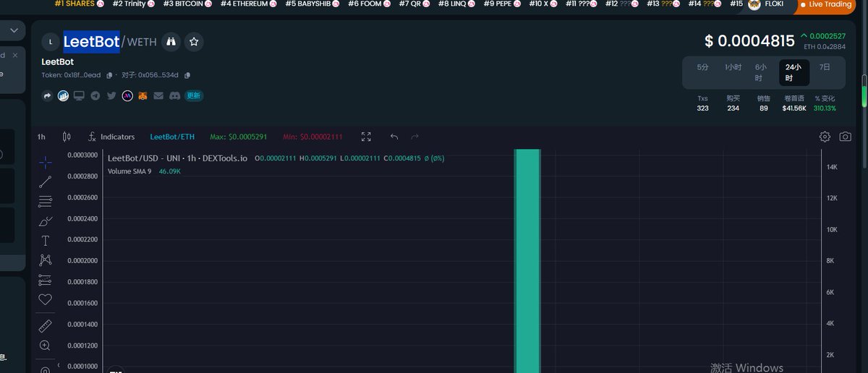The width and height of the screenshot is (868, 373).
Task: Open the blue chart explorer icon
Action: click(64, 95)
